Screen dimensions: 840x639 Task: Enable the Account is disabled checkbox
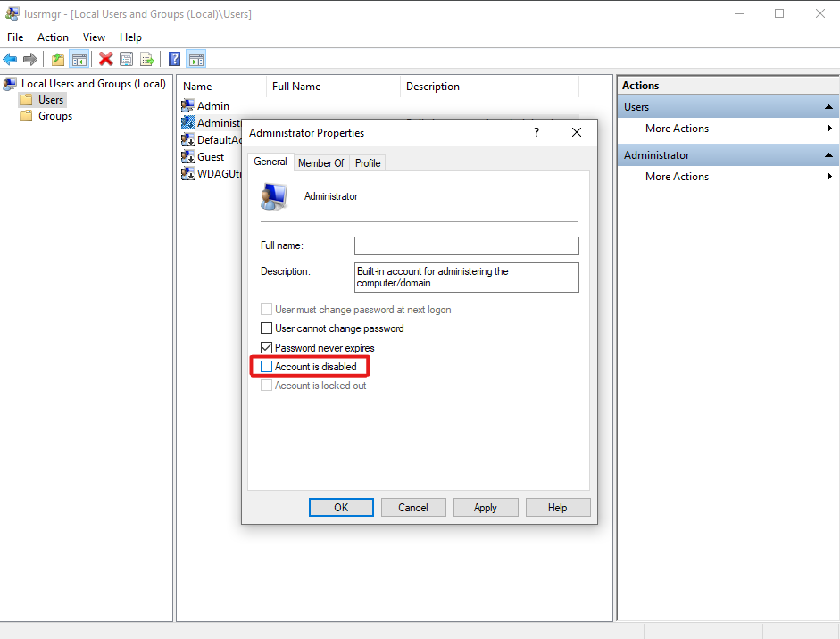(x=266, y=366)
